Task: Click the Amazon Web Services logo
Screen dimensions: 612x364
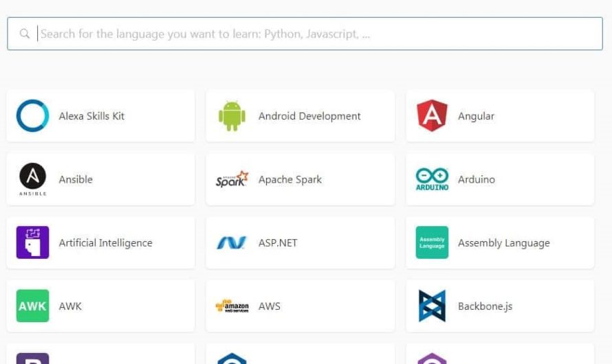Action: (x=232, y=306)
